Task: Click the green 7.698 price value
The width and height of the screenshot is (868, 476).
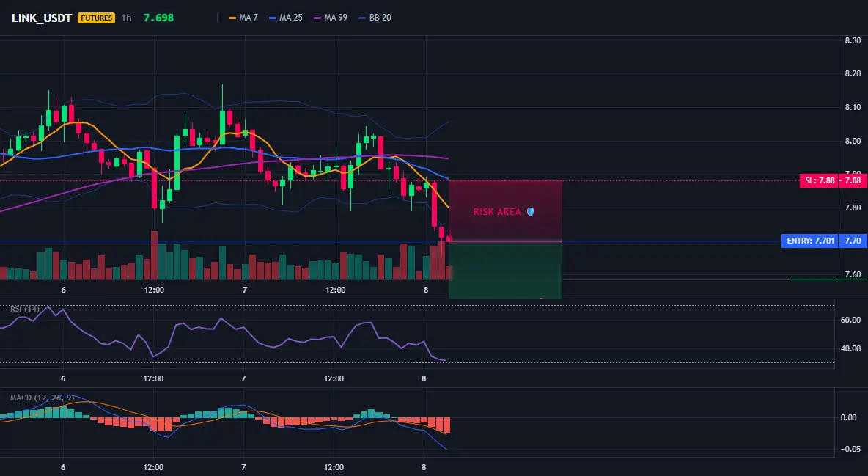Action: (158, 18)
